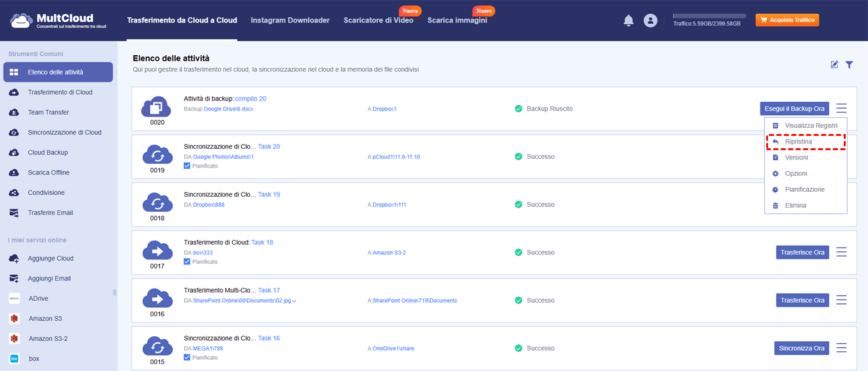This screenshot has height=371, width=868.
Task: Click the Esegui il Backup Ora button
Action: 794,109
